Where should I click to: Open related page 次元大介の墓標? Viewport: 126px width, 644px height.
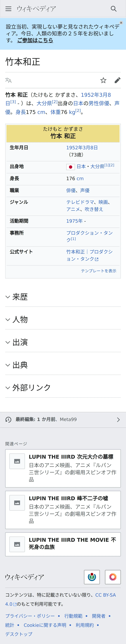tap(71, 457)
